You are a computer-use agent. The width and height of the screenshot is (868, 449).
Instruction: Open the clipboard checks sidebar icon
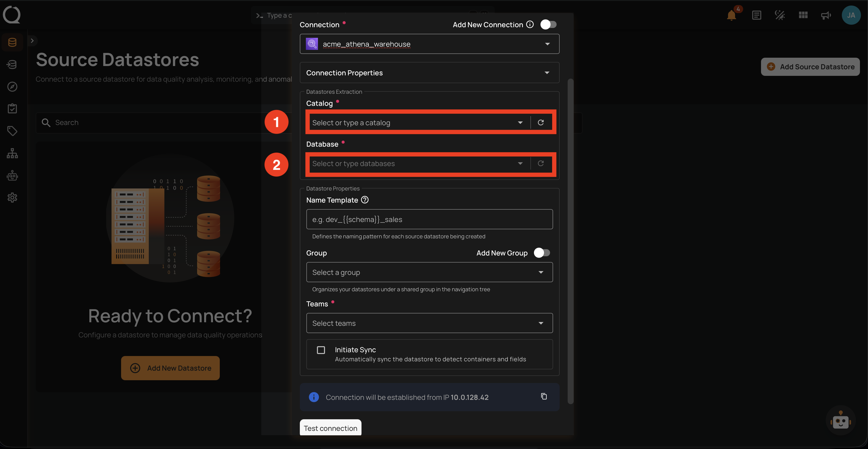[12, 109]
